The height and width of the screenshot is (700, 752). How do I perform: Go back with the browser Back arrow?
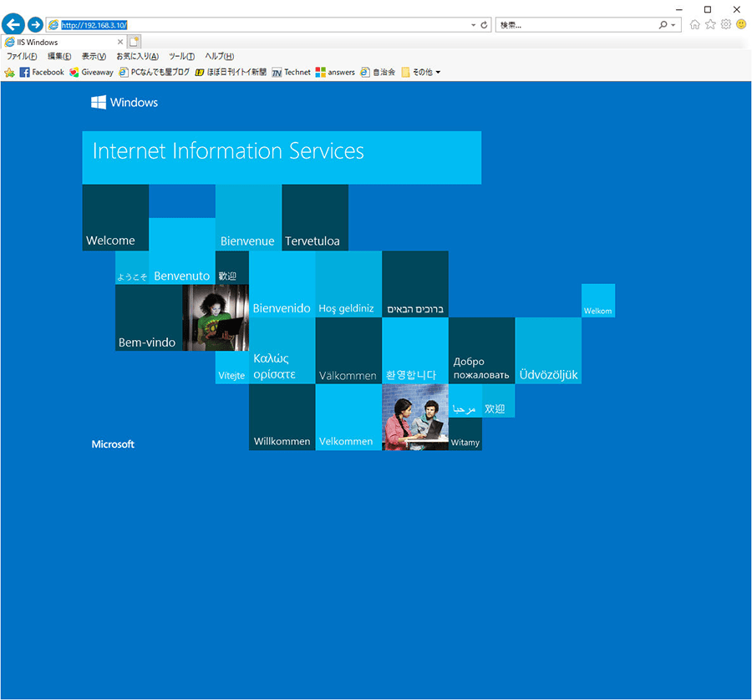click(13, 24)
